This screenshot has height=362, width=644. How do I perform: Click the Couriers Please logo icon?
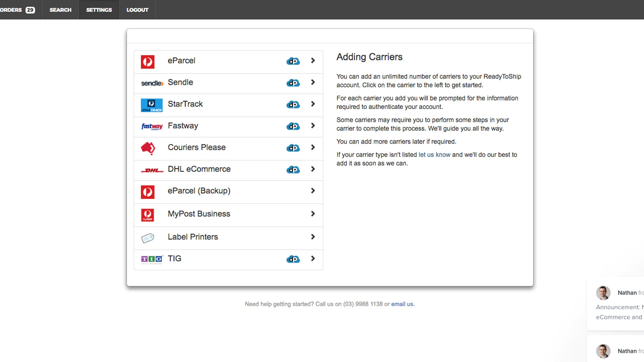click(x=148, y=148)
